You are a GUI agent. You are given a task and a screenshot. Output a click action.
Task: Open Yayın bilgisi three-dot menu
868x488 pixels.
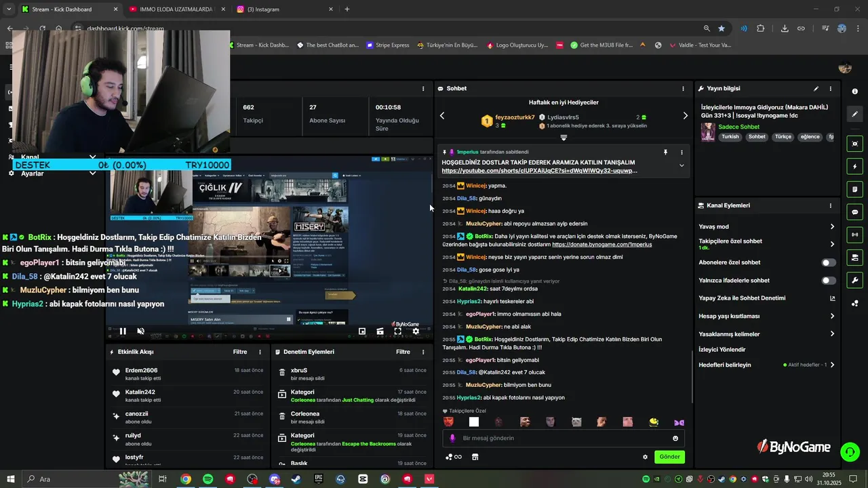[x=830, y=89]
